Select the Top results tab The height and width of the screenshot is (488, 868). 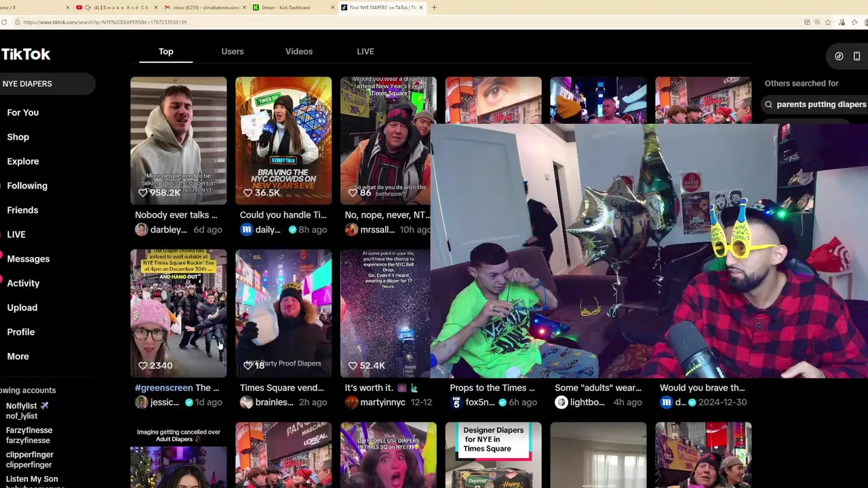click(166, 52)
